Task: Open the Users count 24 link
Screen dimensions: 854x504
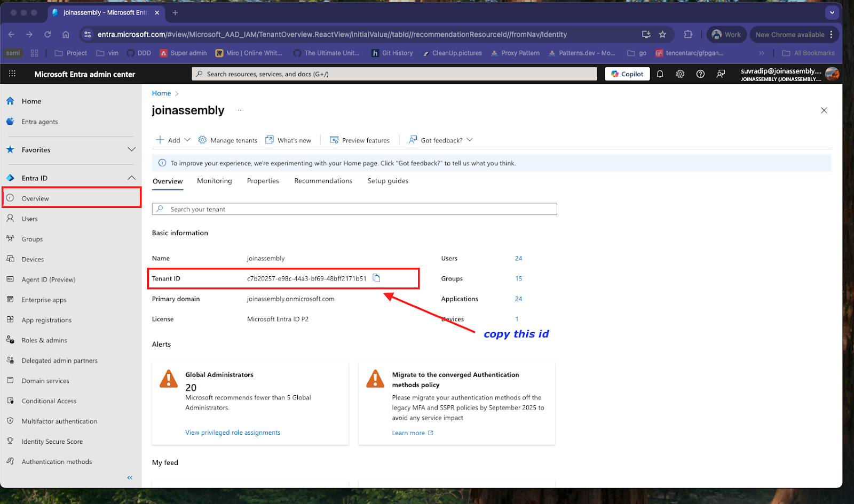Action: coord(519,259)
